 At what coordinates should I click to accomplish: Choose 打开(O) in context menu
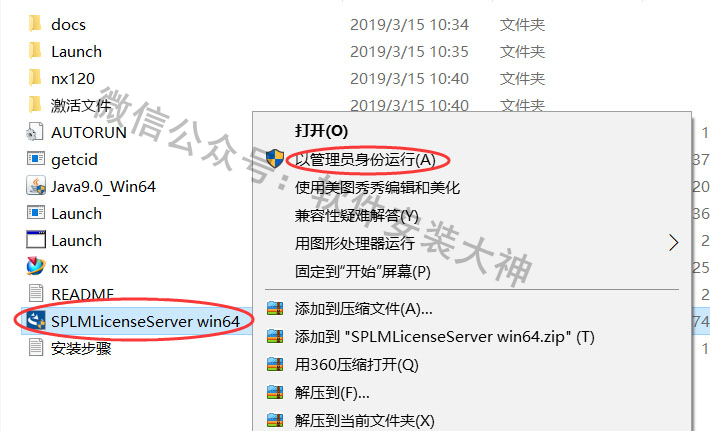321,131
